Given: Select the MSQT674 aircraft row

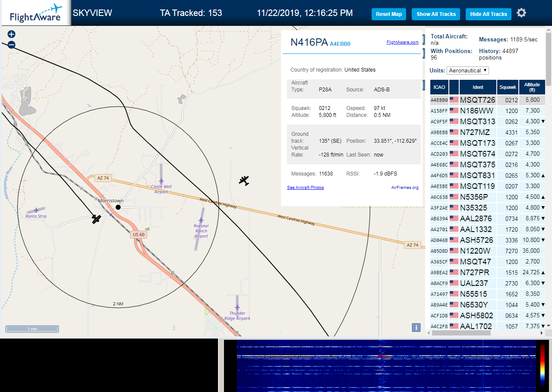Looking at the screenshot, I should point(488,154).
